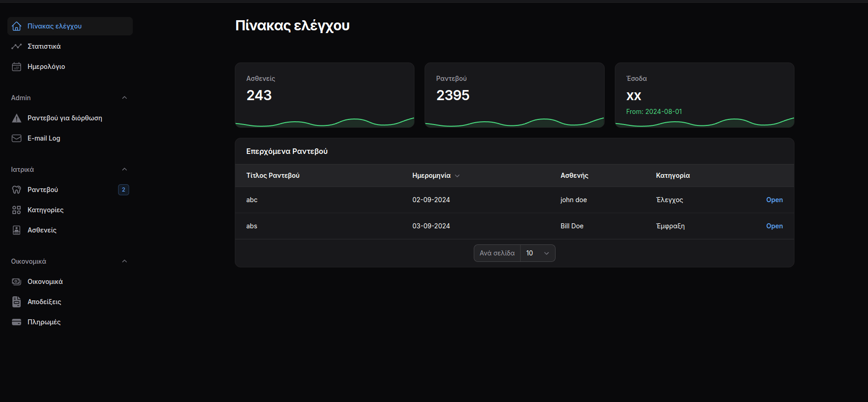Click the warning triangle icon for Ραντεβού για διόρθωση
The height and width of the screenshot is (402, 868).
click(x=17, y=118)
